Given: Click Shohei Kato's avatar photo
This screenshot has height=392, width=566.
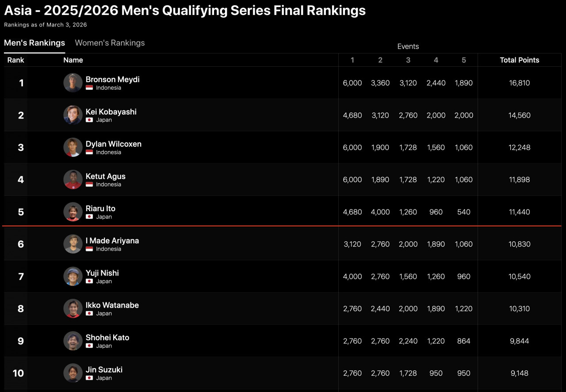Looking at the screenshot, I should pyautogui.click(x=73, y=341).
